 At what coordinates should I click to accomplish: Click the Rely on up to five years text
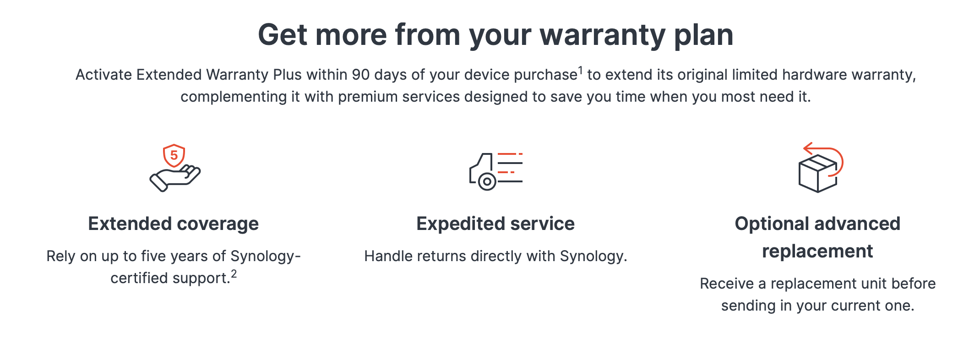(174, 267)
